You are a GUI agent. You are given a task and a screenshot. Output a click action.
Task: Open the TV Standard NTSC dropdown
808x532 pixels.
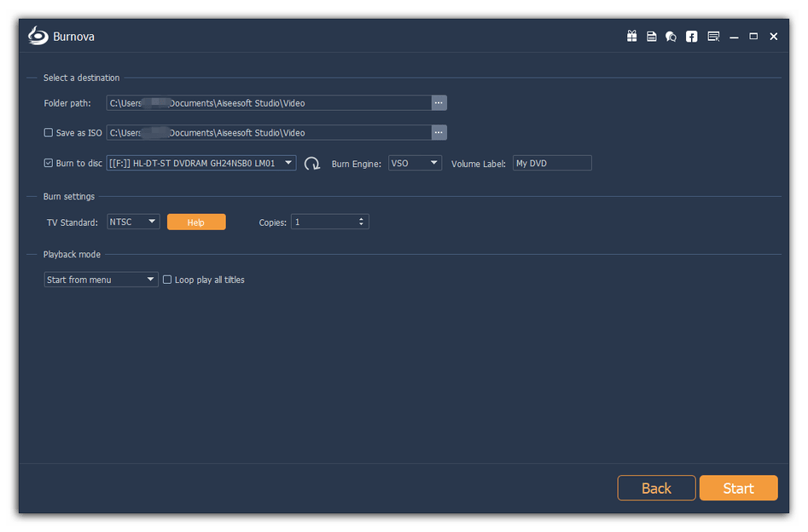coord(152,222)
